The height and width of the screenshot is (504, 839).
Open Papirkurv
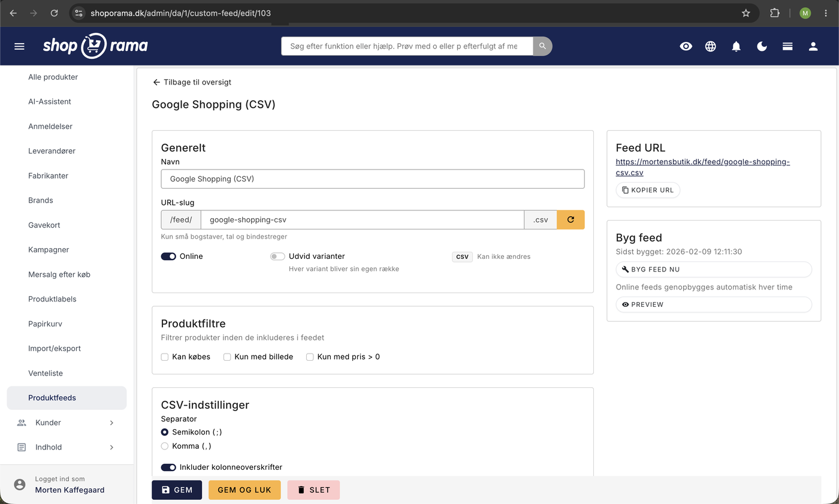(x=46, y=324)
